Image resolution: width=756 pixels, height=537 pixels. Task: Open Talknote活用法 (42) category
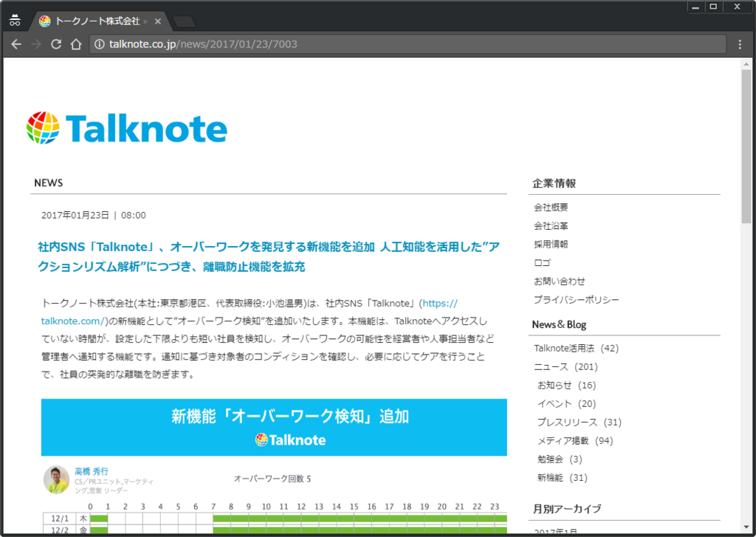[576, 349]
